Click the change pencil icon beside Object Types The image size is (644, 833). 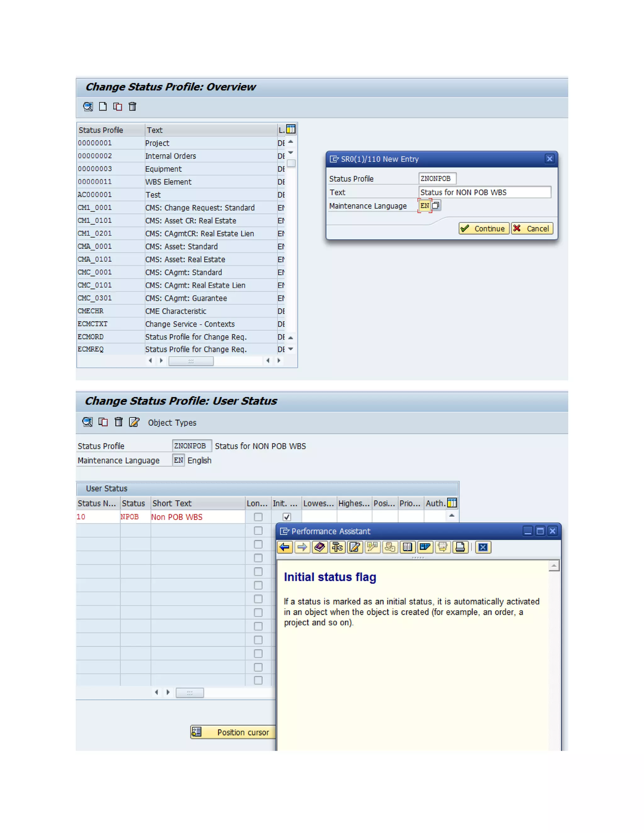click(x=134, y=422)
